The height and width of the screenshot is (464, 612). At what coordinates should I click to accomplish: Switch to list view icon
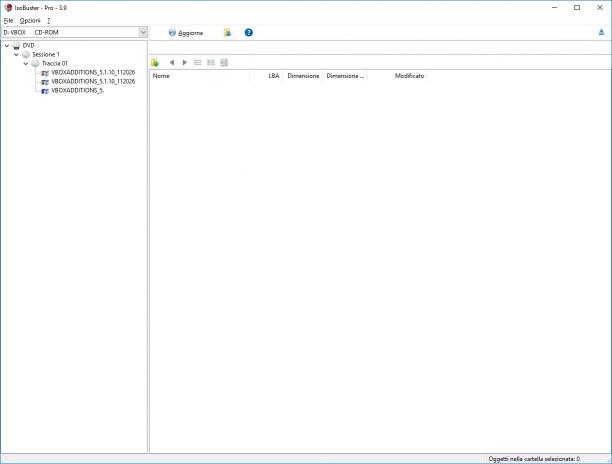pos(198,62)
